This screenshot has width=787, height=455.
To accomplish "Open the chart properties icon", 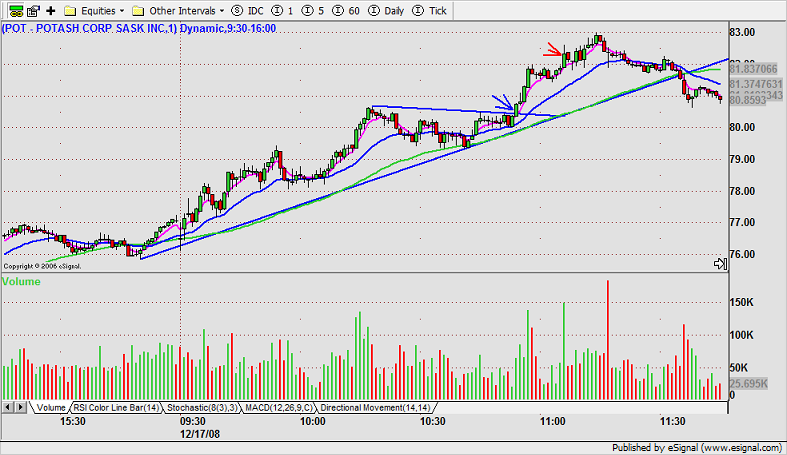I will click(34, 11).
